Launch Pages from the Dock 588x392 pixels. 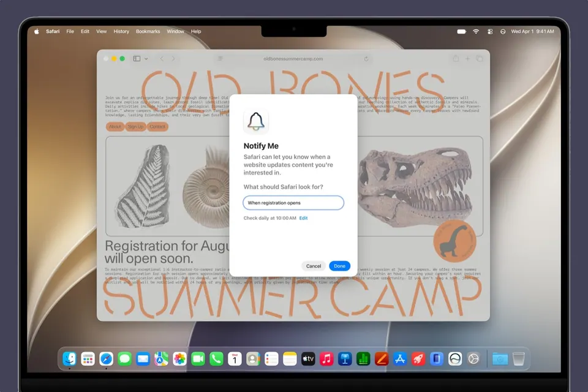pos(382,359)
